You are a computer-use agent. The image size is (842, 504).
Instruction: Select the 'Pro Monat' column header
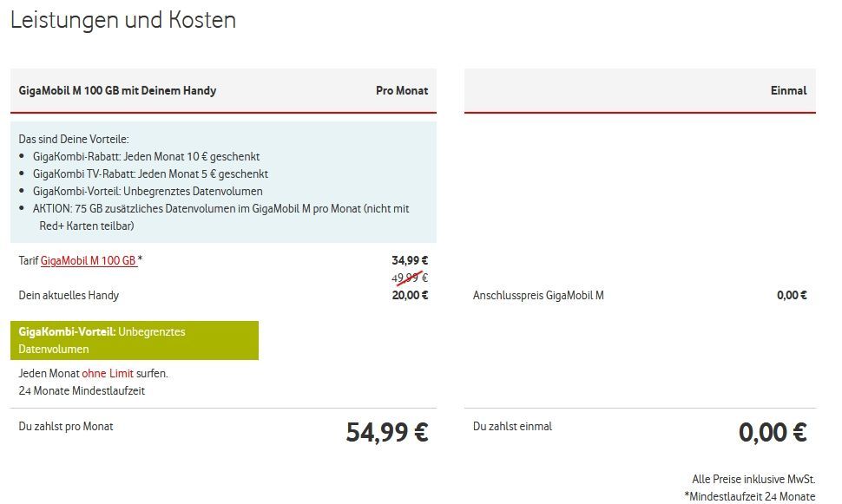[x=401, y=90]
